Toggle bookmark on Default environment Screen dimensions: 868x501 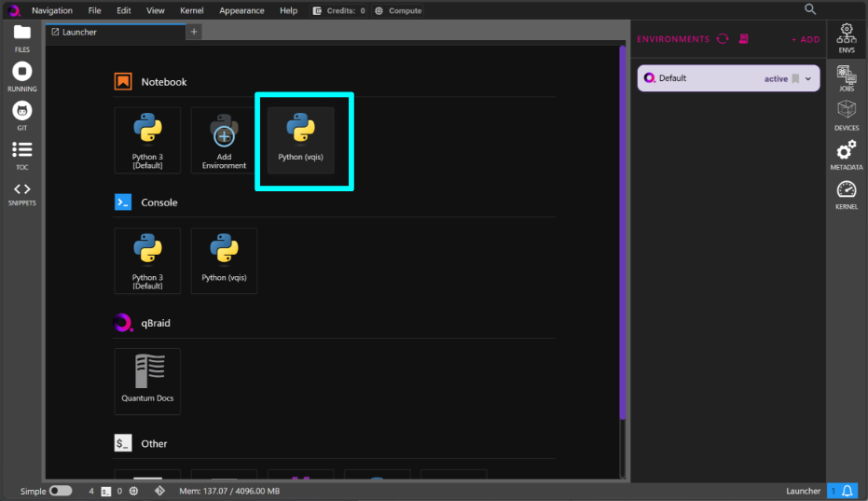tap(795, 78)
